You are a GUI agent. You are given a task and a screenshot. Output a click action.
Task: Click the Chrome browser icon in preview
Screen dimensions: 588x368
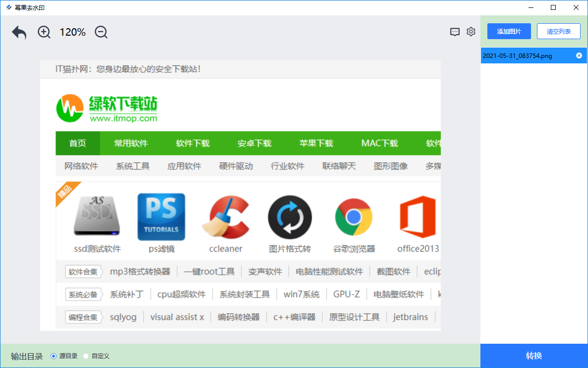353,217
